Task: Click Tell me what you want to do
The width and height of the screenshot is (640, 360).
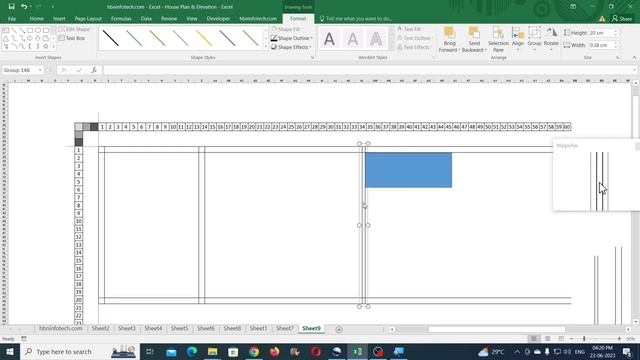Action: pyautogui.click(x=356, y=19)
